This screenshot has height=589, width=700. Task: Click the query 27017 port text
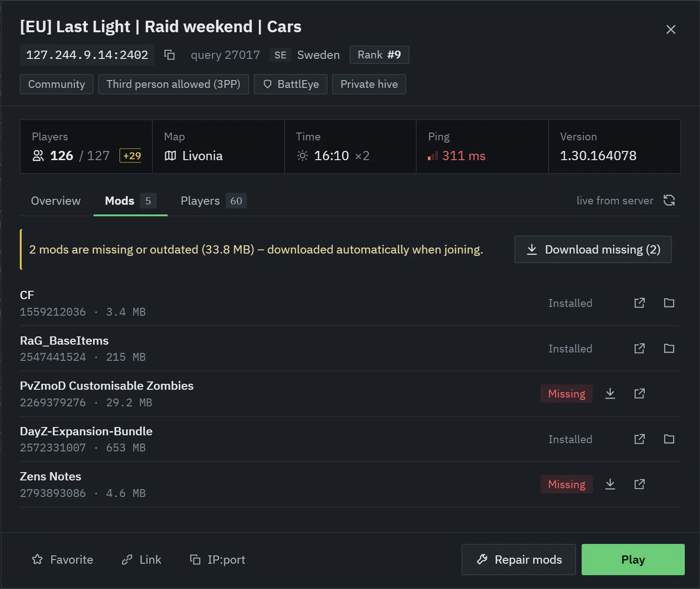pyautogui.click(x=225, y=55)
